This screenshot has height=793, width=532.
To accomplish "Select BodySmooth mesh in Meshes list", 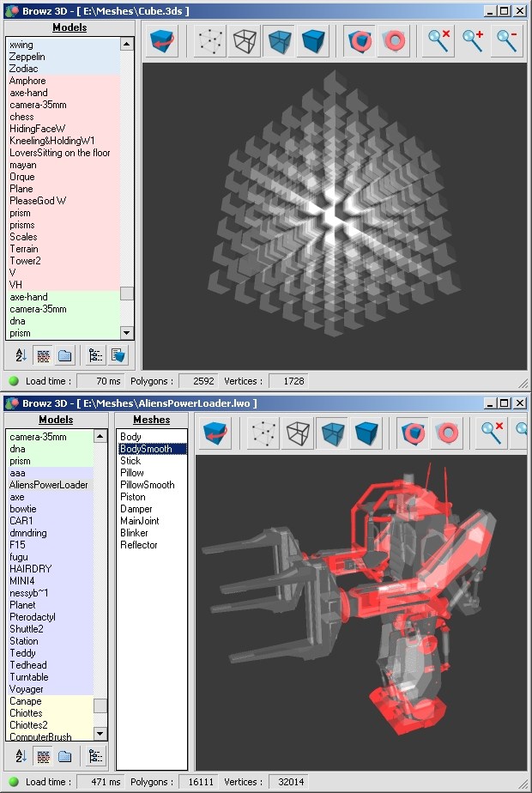I will coord(152,449).
